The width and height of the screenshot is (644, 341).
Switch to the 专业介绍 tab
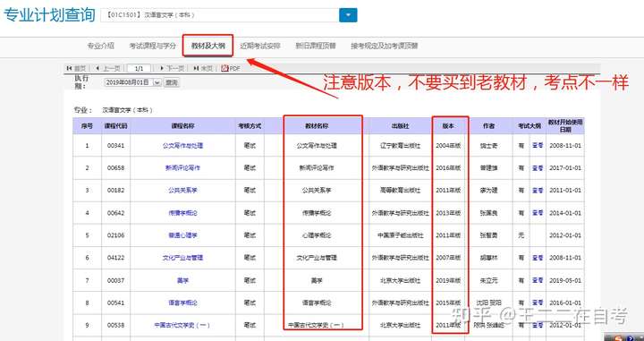click(100, 46)
